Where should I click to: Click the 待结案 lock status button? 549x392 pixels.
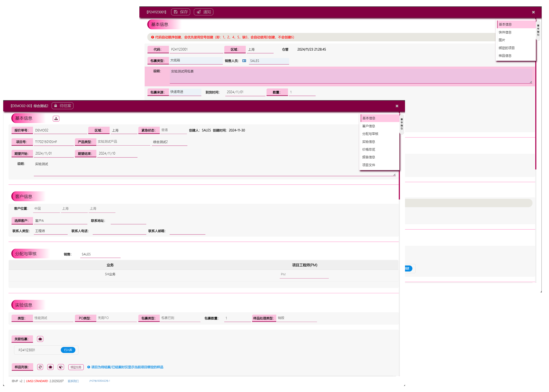(63, 106)
